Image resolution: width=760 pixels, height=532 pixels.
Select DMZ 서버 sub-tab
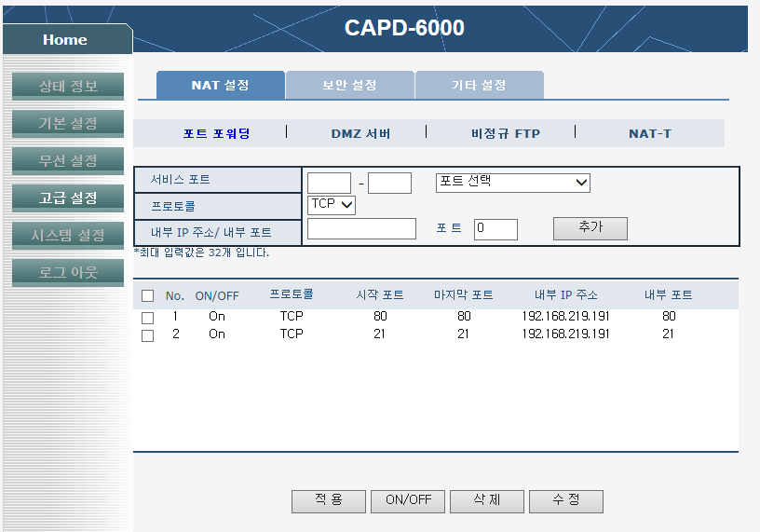pyautogui.click(x=360, y=133)
